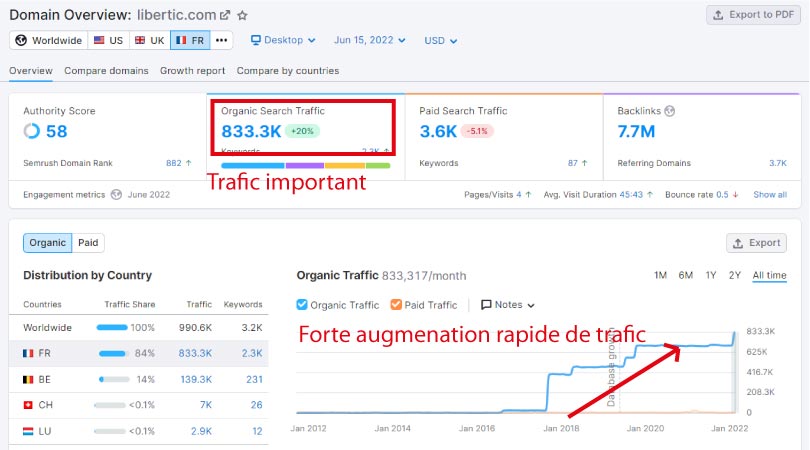Image resolution: width=810 pixels, height=450 pixels.
Task: Click the US flag icon
Action: point(99,40)
